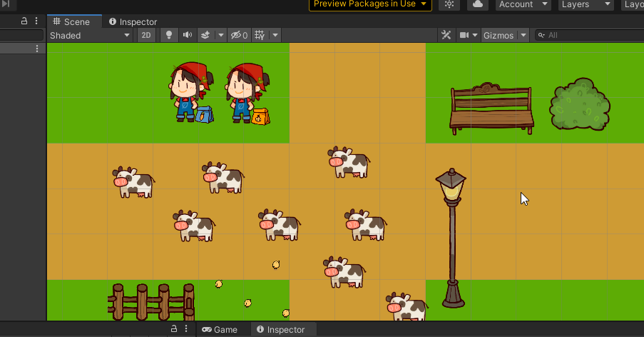Switch to the Game tab
This screenshot has width=644, height=337.
click(220, 329)
